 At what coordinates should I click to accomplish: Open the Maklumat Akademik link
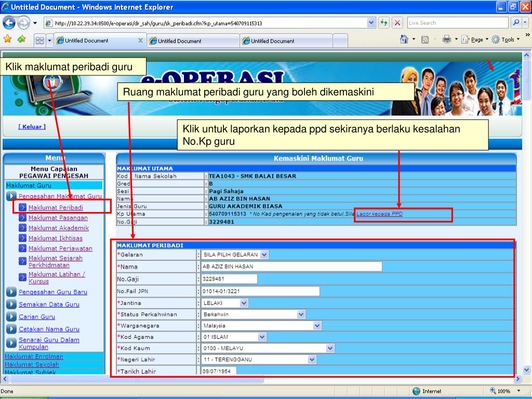(59, 228)
